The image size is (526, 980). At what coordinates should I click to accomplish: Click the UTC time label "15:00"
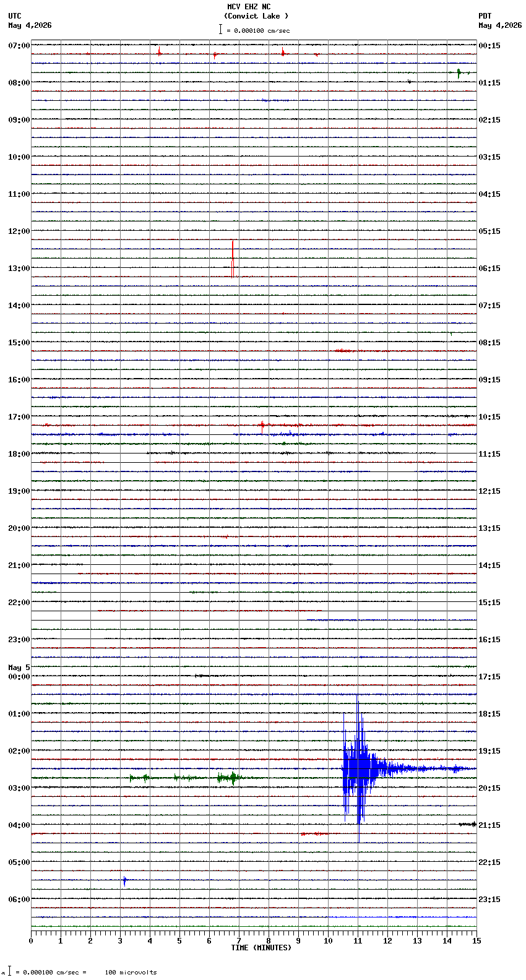(x=19, y=343)
